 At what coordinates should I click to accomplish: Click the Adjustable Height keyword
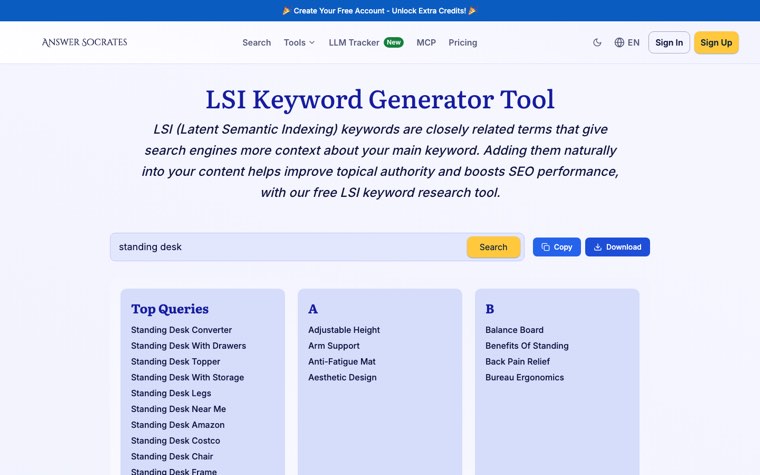(344, 330)
